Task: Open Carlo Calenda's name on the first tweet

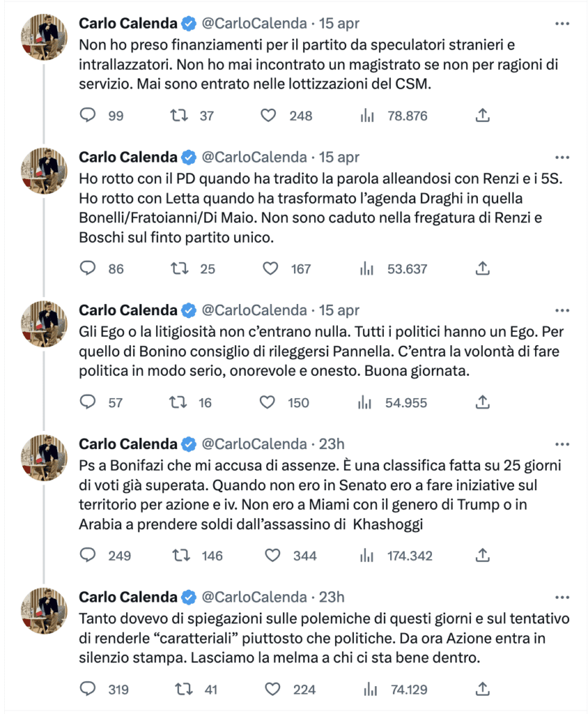Action: coord(128,24)
